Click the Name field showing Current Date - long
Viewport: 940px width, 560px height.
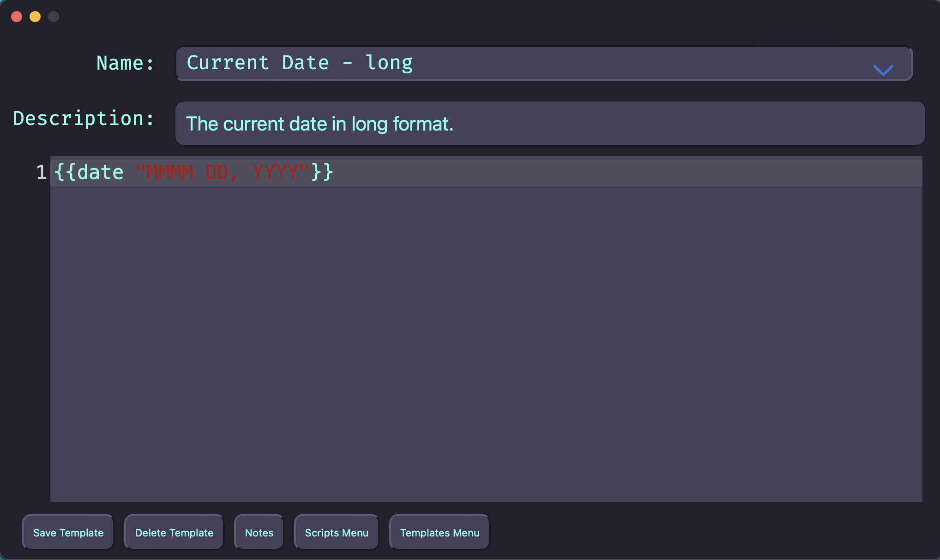pyautogui.click(x=544, y=64)
